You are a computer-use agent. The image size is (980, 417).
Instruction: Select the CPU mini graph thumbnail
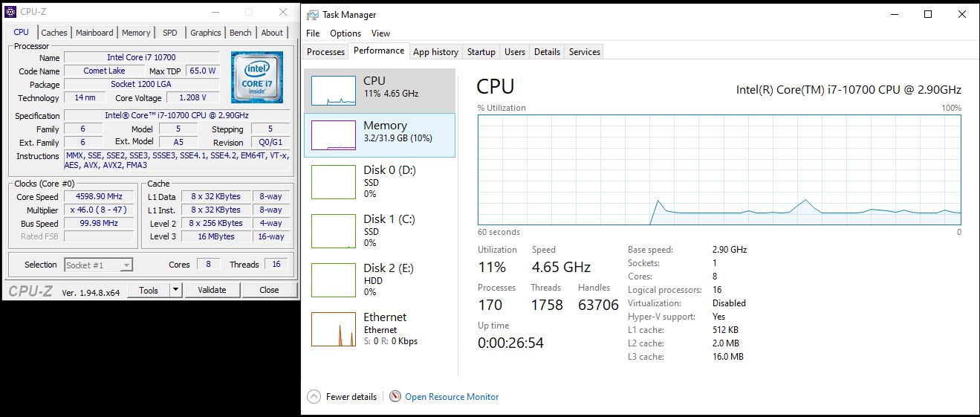tap(333, 91)
